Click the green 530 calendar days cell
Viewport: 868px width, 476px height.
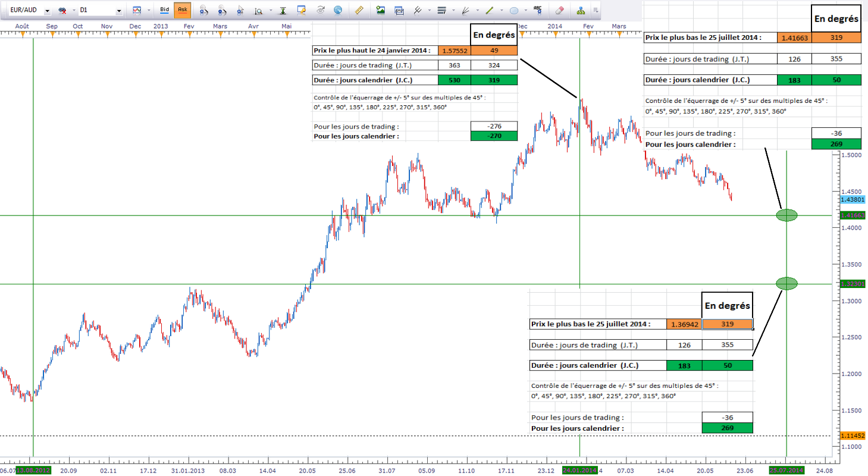pos(454,80)
